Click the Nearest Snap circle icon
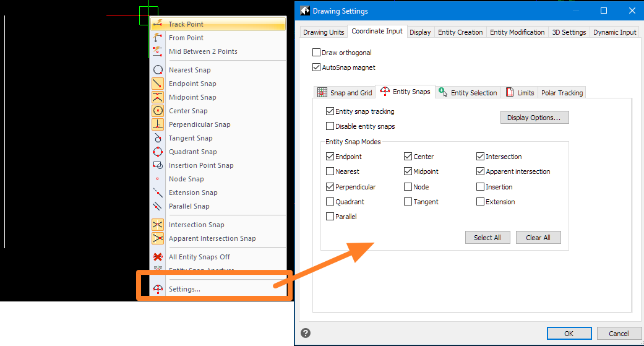This screenshot has height=346, width=644. (x=158, y=70)
